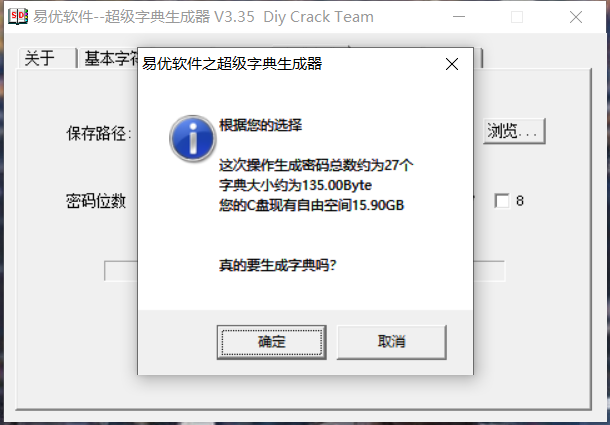
Task: Open the 基本字符 tab
Action: [x=111, y=59]
